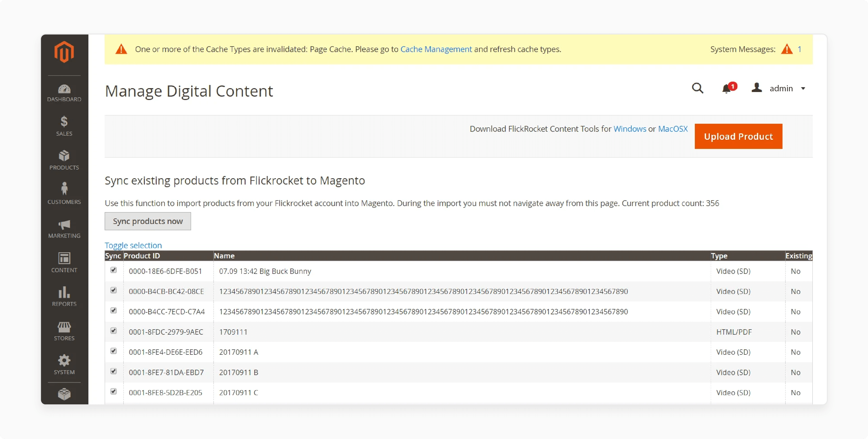
Task: Open the Dashboard sidebar icon
Action: (x=64, y=89)
